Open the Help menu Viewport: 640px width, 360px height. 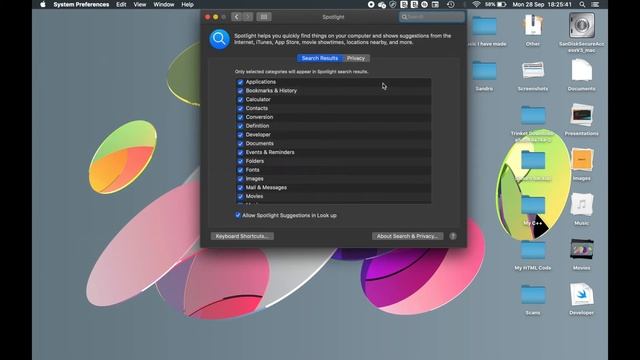pyautogui.click(x=187, y=4)
